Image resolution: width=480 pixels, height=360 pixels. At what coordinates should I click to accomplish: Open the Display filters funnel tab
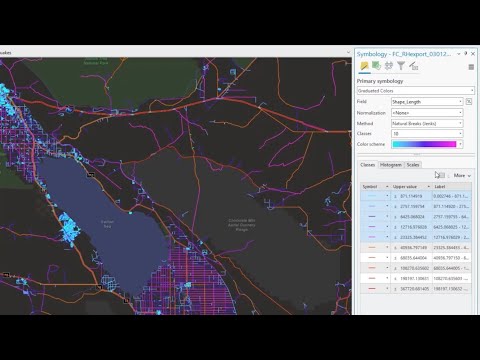coord(401,66)
